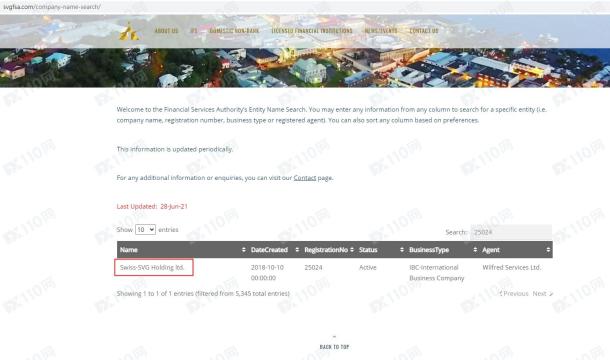Sort by DateCreated column arrows
The width and height of the screenshot is (610, 360).
point(297,250)
